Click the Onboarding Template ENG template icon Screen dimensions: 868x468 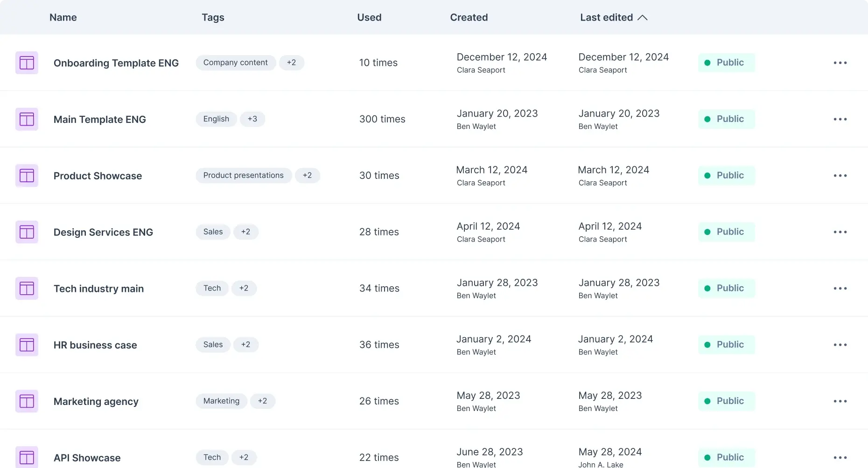[27, 63]
